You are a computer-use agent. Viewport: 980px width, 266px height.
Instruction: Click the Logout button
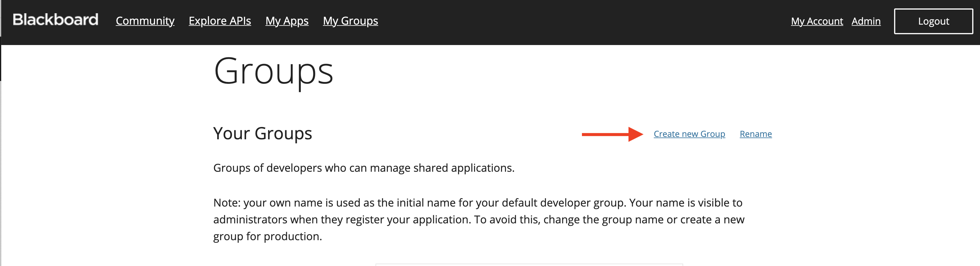(x=933, y=21)
